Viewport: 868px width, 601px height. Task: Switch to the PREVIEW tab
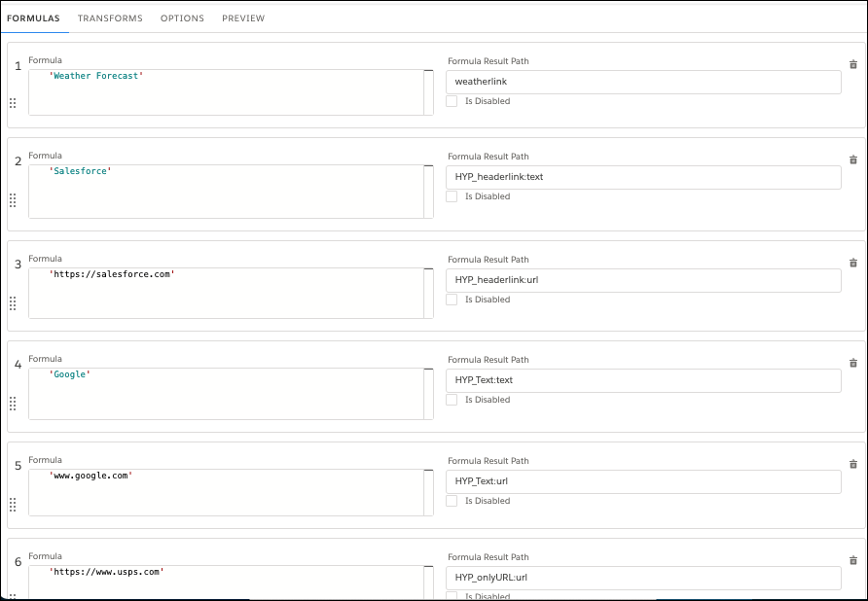(x=243, y=18)
